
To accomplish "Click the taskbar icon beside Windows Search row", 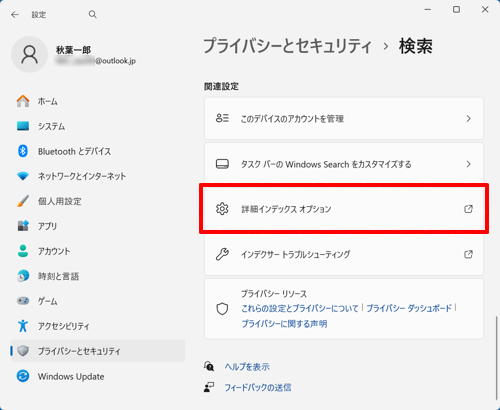I will pos(222,164).
